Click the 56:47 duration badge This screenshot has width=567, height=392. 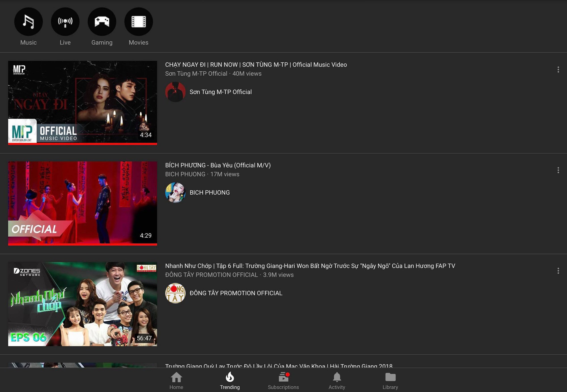click(144, 338)
